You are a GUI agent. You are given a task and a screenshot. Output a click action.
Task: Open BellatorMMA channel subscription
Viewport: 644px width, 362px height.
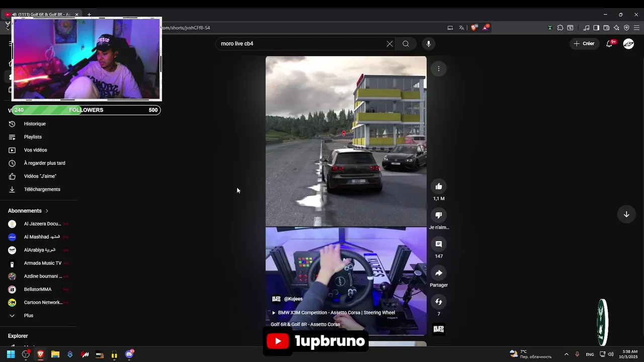click(x=39, y=289)
